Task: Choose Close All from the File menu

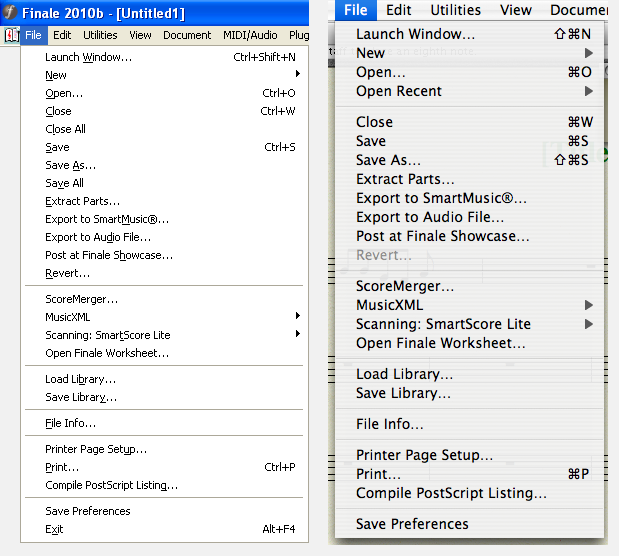Action: tap(65, 129)
